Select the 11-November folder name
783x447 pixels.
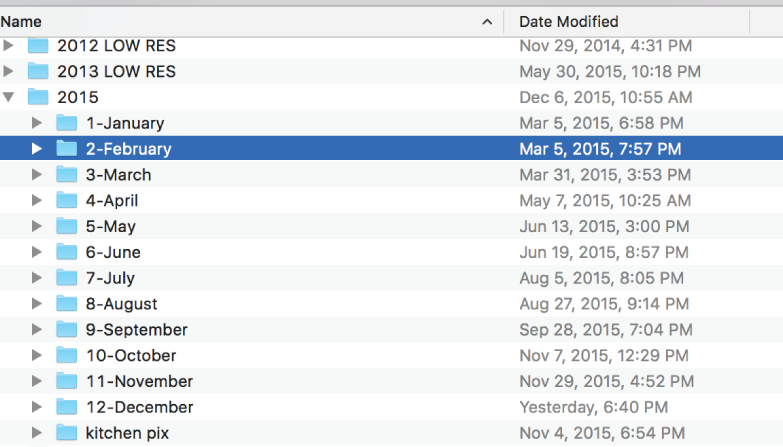tap(139, 381)
